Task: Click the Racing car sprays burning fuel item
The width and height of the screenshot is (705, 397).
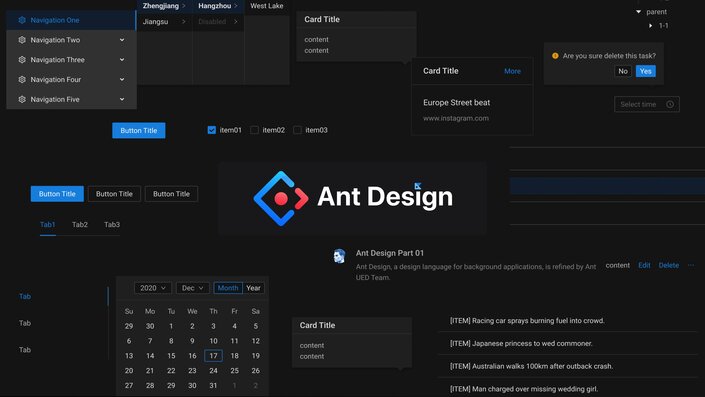Action: [527, 321]
